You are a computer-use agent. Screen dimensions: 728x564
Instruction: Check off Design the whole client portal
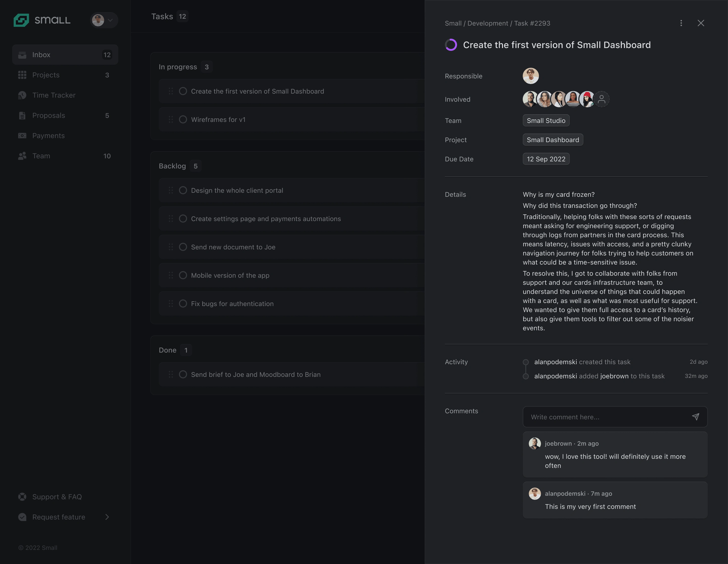pyautogui.click(x=183, y=190)
